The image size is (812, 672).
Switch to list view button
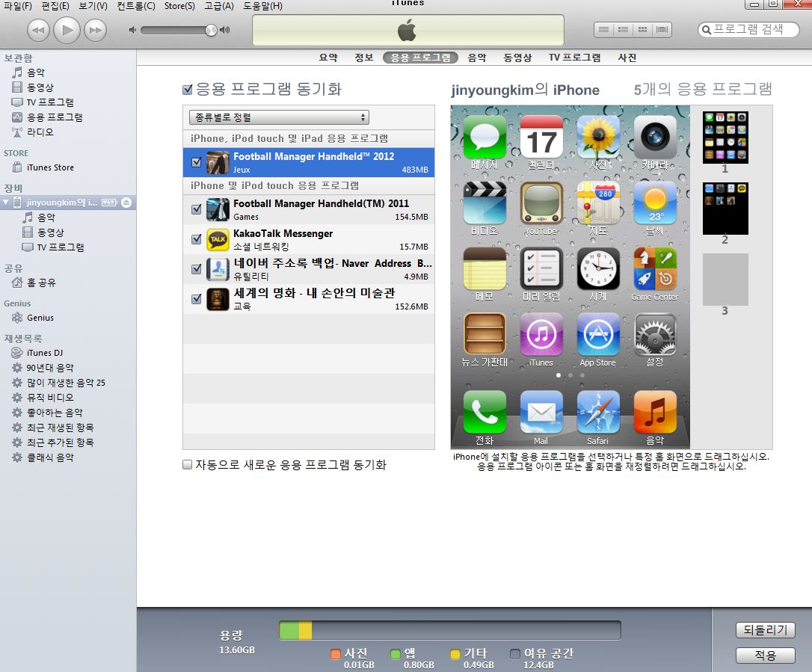(x=604, y=29)
